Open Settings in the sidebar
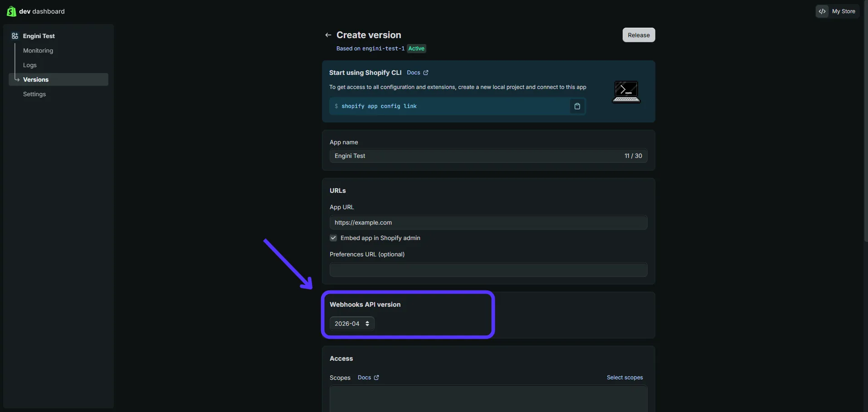 point(34,94)
